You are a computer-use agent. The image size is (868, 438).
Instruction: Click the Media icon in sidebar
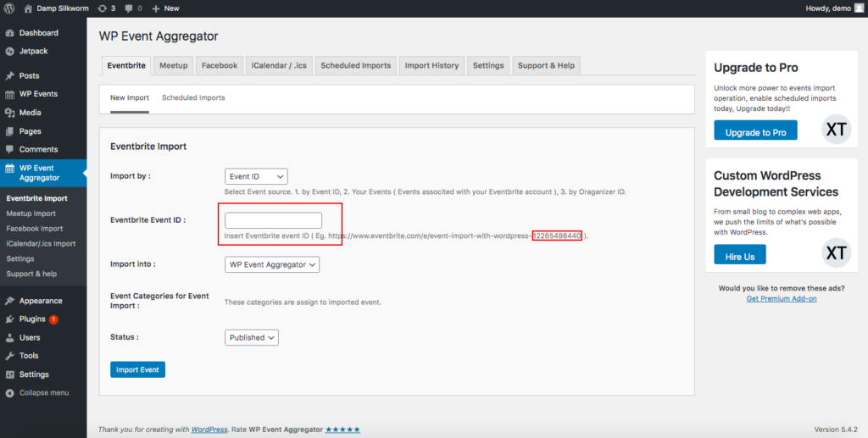(9, 113)
